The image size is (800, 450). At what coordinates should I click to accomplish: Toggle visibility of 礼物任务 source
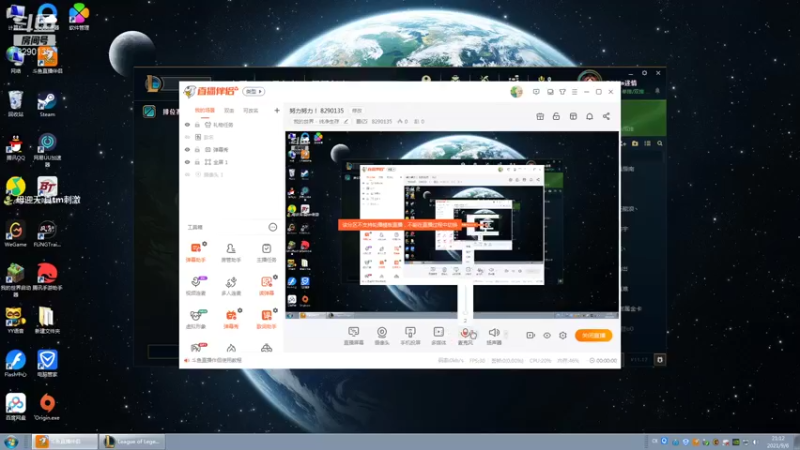point(187,124)
